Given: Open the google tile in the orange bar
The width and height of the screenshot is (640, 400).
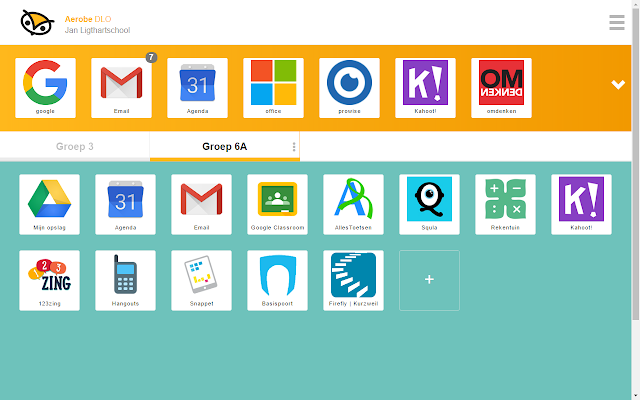Looking at the screenshot, I should [45, 88].
